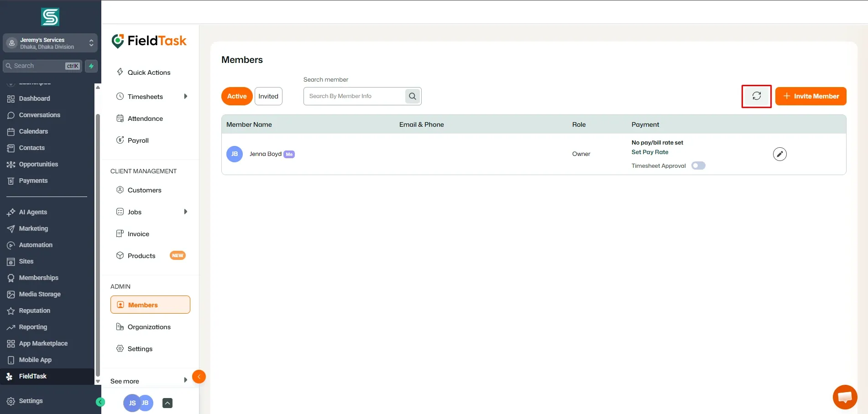The image size is (868, 414).
Task: Select Members under Admin
Action: (150, 305)
